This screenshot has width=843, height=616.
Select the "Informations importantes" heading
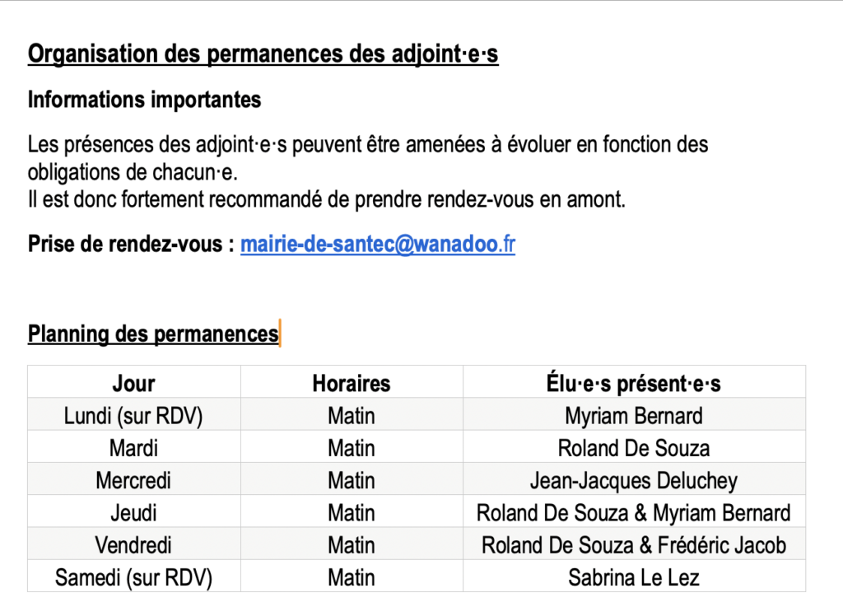pos(144,100)
